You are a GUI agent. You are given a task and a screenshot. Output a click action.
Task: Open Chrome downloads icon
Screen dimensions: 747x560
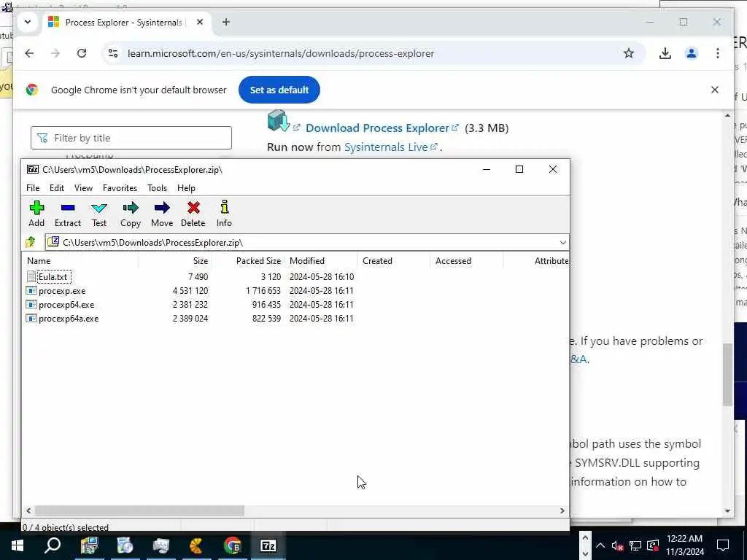665,53
